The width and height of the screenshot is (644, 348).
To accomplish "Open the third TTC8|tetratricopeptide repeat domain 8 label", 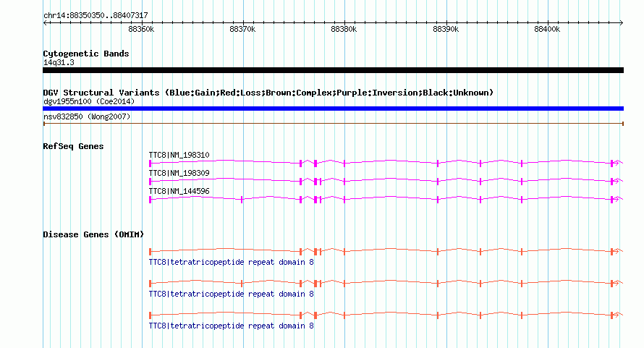I will pos(232,326).
